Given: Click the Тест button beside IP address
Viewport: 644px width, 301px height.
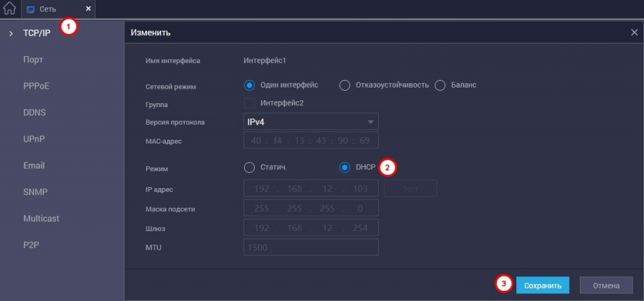Looking at the screenshot, I should click(x=410, y=188).
